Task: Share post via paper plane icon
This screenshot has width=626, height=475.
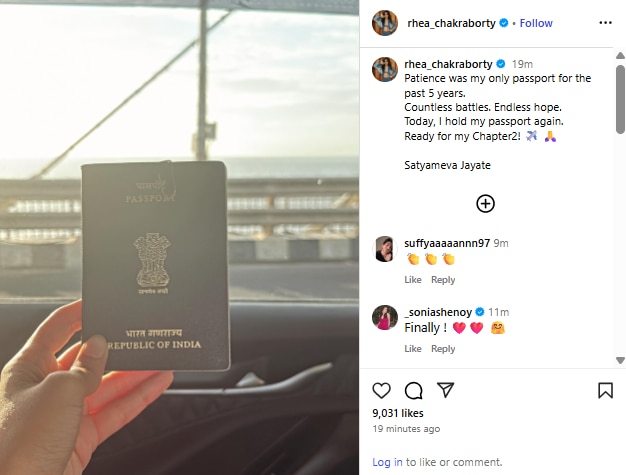Action: [445, 390]
